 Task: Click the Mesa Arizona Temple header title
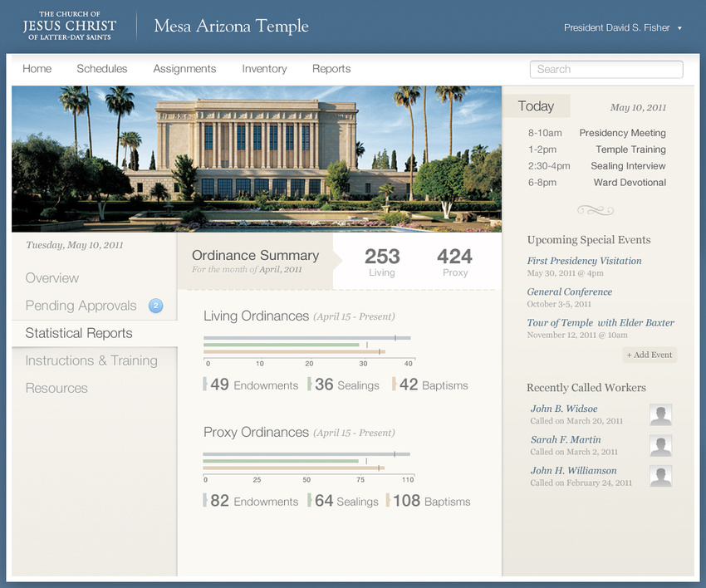click(x=232, y=26)
